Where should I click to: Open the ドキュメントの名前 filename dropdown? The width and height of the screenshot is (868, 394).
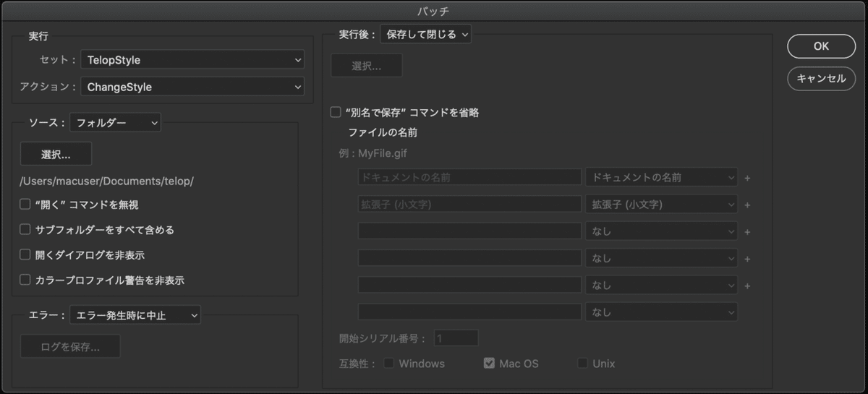click(x=661, y=177)
